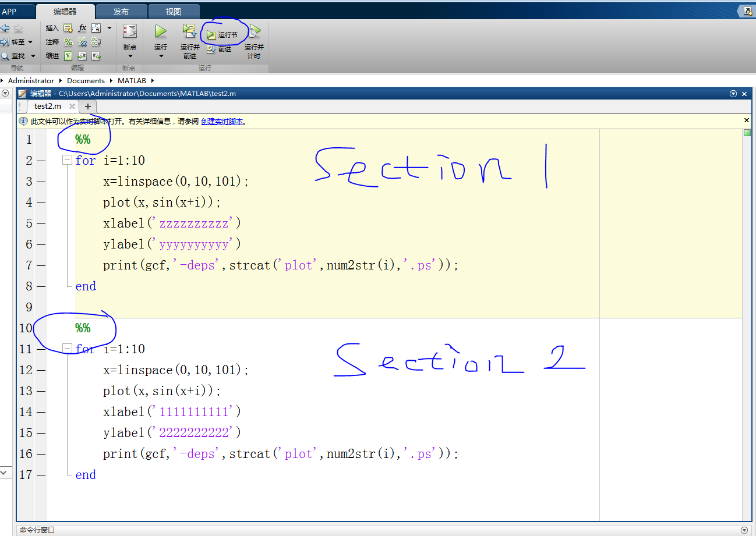Click Documents in the folder path

[86, 81]
